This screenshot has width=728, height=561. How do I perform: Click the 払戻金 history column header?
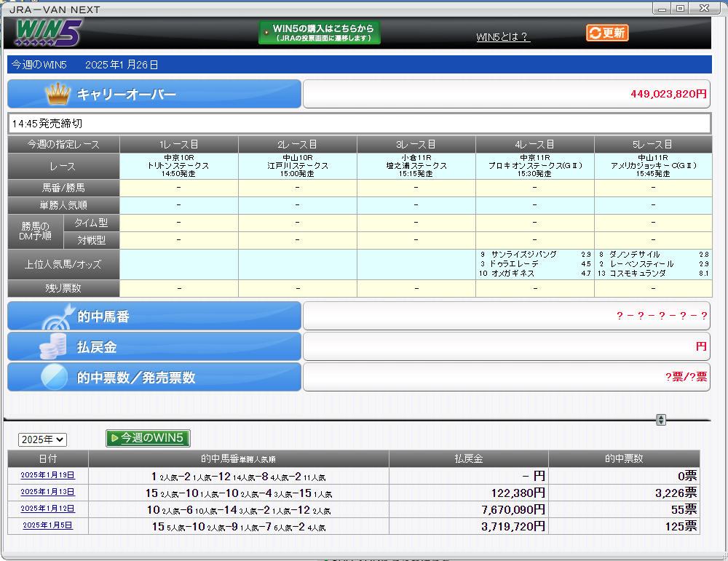469,458
